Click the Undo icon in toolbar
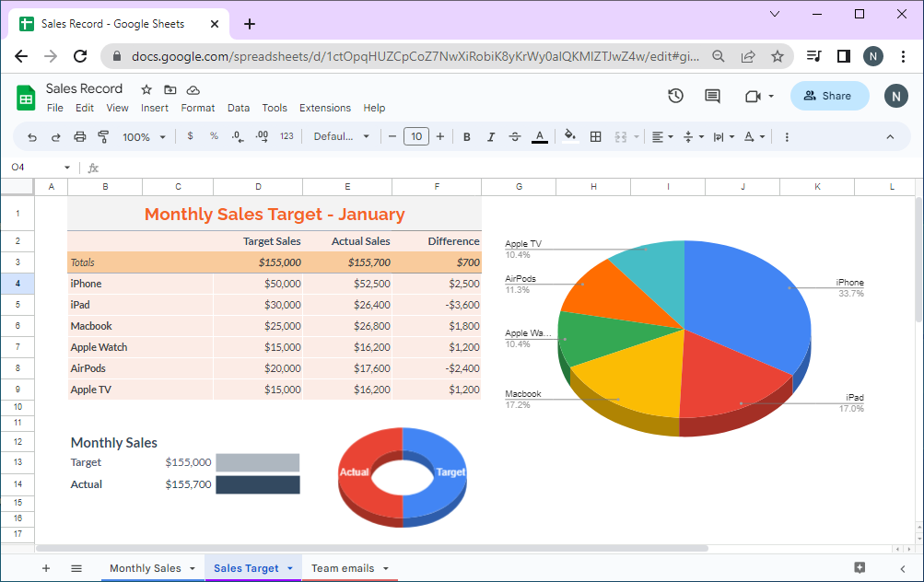 [32, 137]
